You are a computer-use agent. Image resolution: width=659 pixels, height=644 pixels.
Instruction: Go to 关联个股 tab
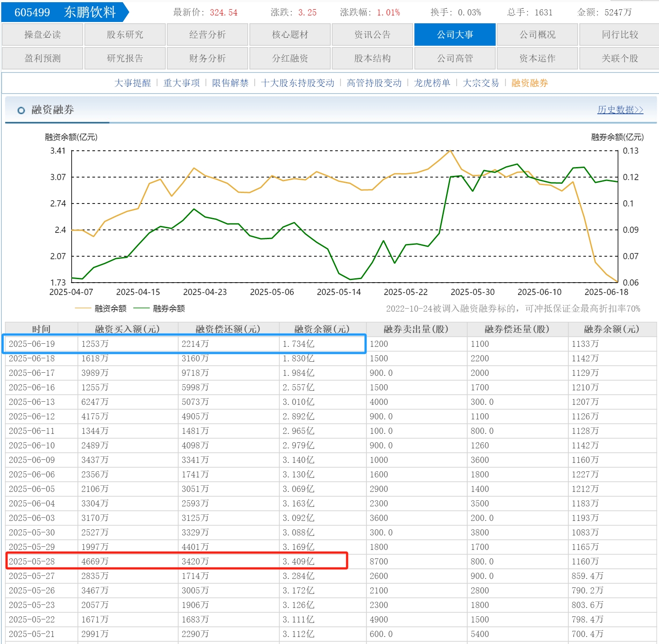[x=620, y=58]
